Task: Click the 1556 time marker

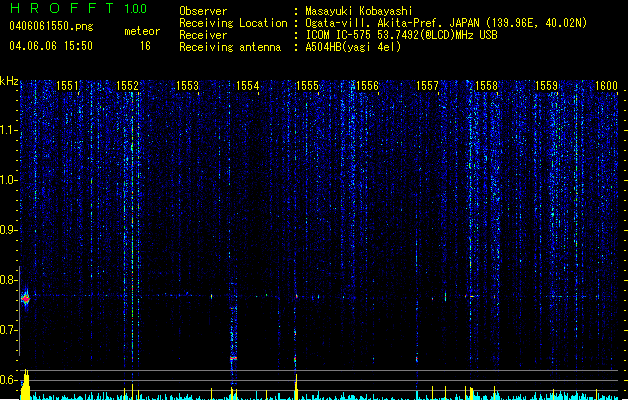Action: pyautogui.click(x=367, y=86)
